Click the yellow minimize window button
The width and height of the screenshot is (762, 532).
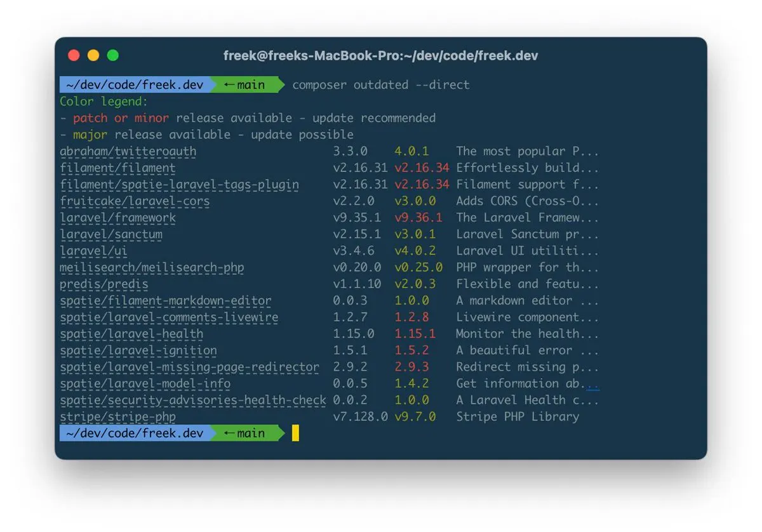93,55
